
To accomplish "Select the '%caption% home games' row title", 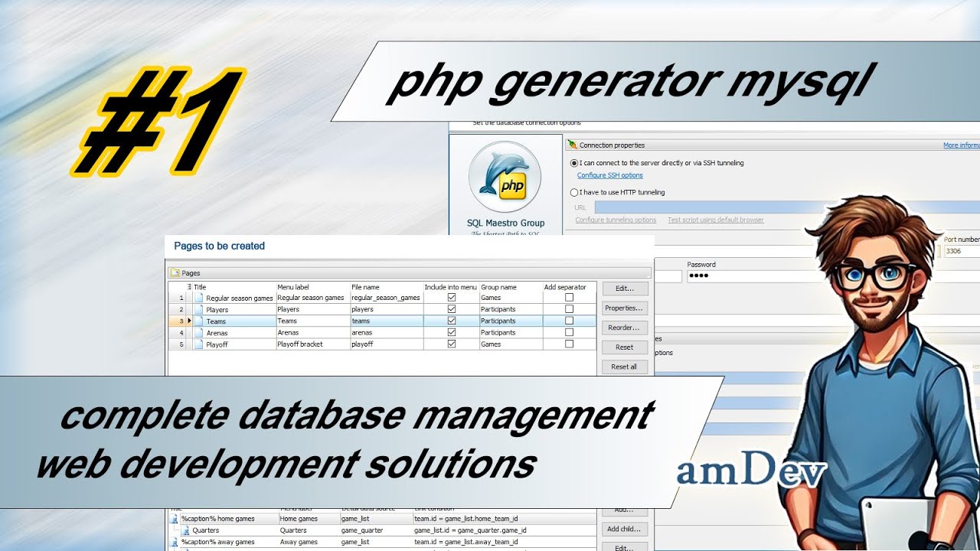I will pyautogui.click(x=218, y=519).
